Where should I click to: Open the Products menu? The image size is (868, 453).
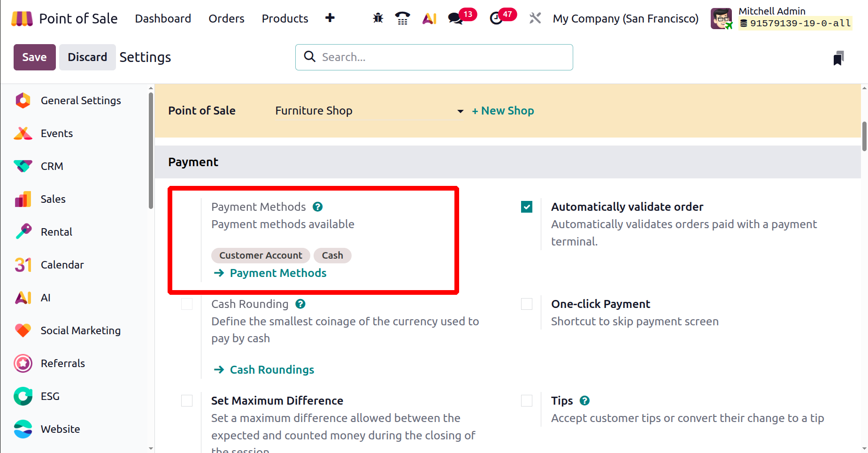[285, 19]
